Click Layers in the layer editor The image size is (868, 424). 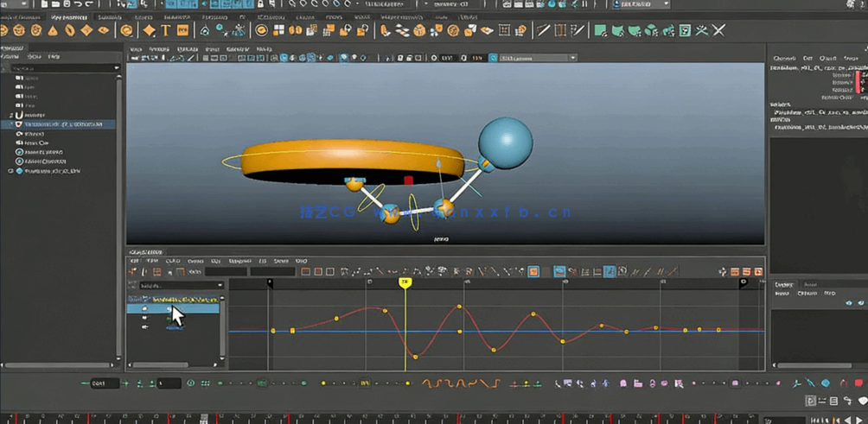782,294
